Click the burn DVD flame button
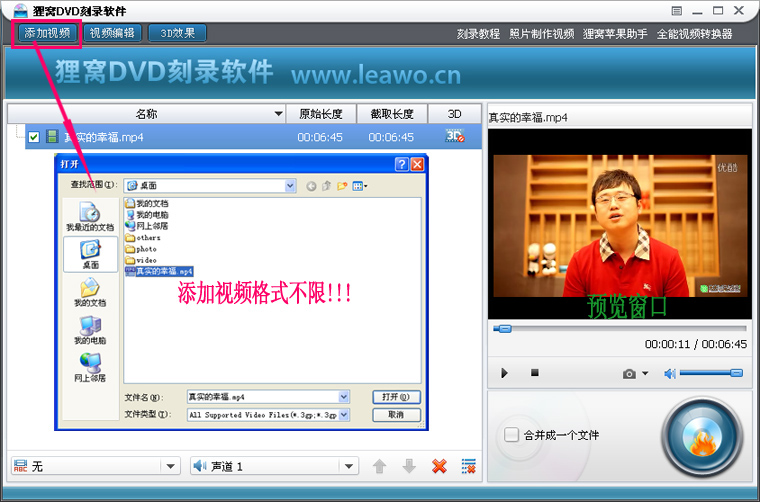760x502 pixels. click(702, 437)
